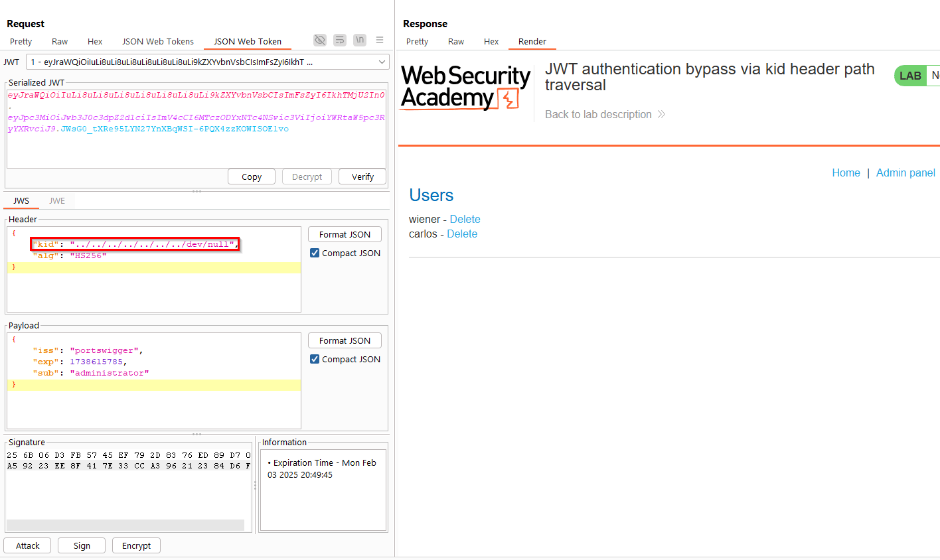The image size is (940, 560).
Task: Switch Request view to Pretty tab
Action: coord(21,41)
